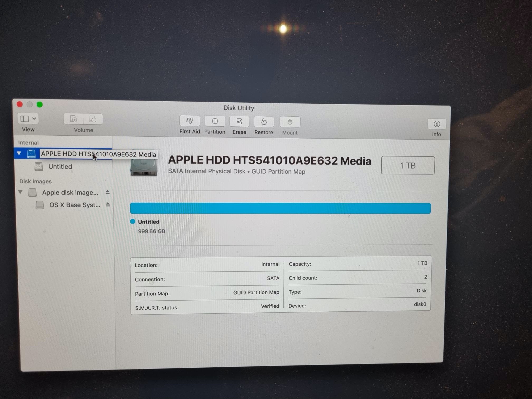The width and height of the screenshot is (532, 399).
Task: Click the remove volume icon
Action: coord(93,120)
